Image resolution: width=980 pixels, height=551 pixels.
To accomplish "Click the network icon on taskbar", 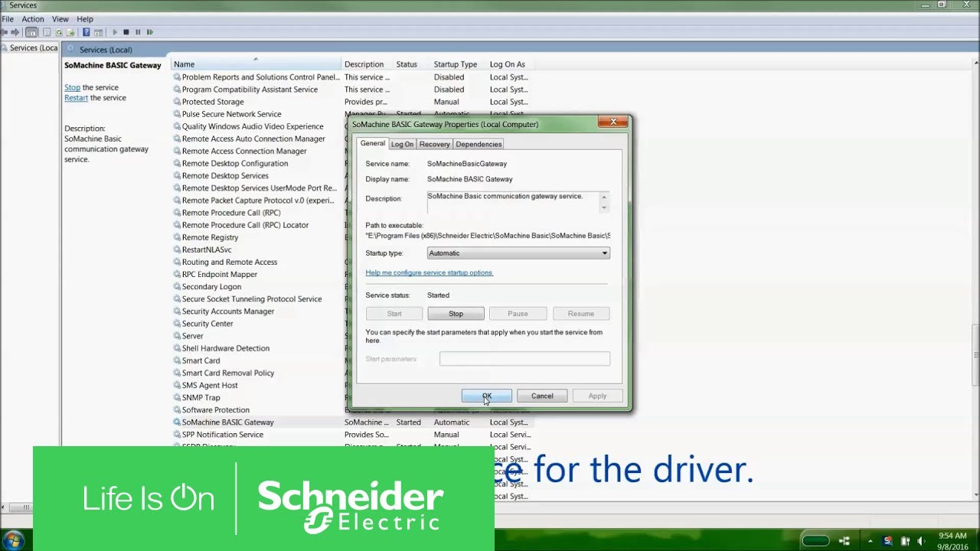I will point(844,541).
